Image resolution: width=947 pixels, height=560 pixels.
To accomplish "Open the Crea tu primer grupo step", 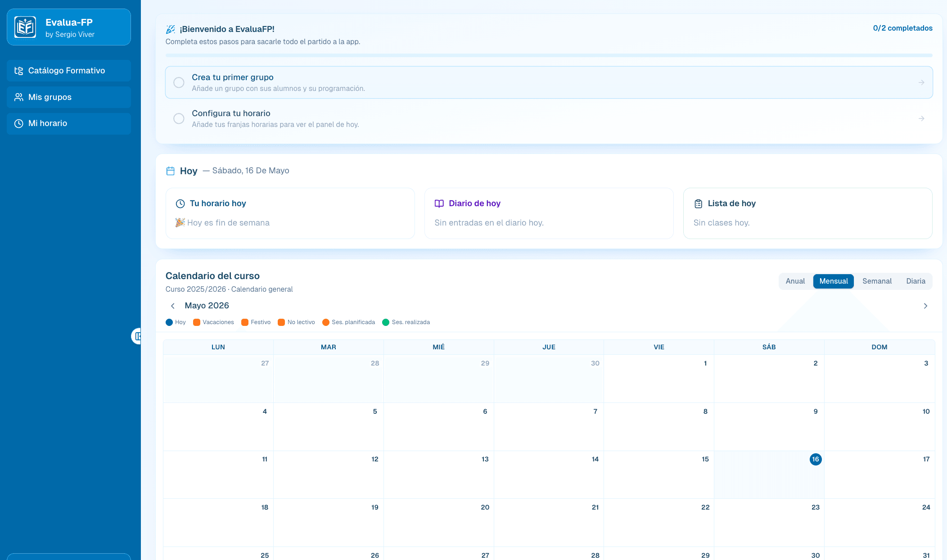I will click(x=549, y=82).
